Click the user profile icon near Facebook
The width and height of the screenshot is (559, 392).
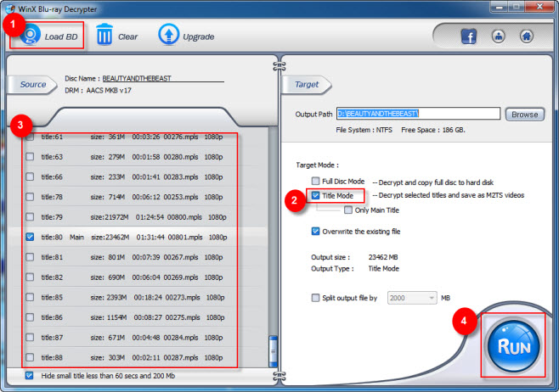(498, 36)
